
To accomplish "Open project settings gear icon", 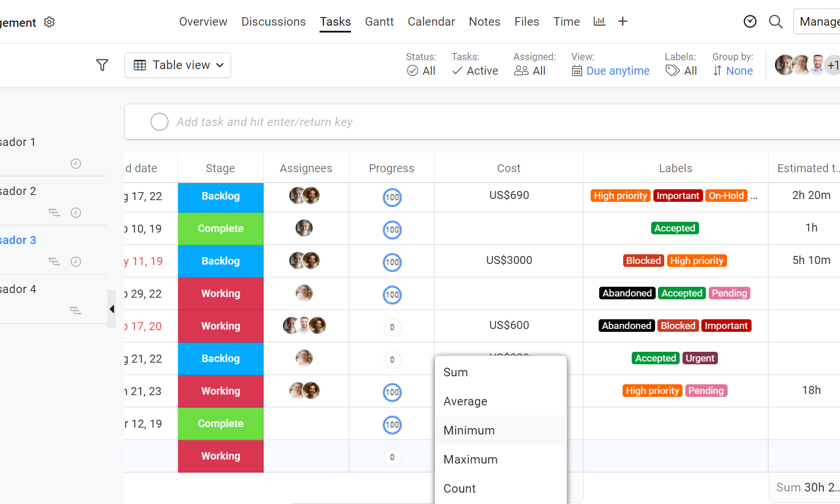I will 50,22.
